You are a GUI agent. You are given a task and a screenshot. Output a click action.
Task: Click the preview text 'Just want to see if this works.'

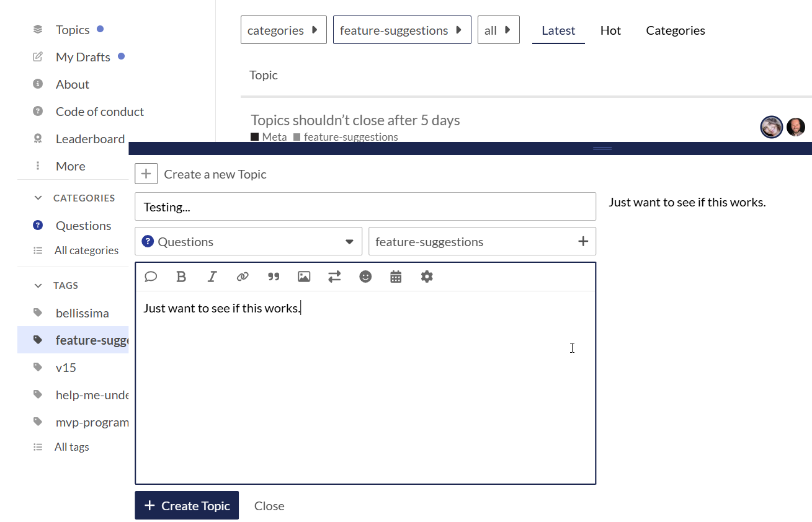tap(687, 202)
